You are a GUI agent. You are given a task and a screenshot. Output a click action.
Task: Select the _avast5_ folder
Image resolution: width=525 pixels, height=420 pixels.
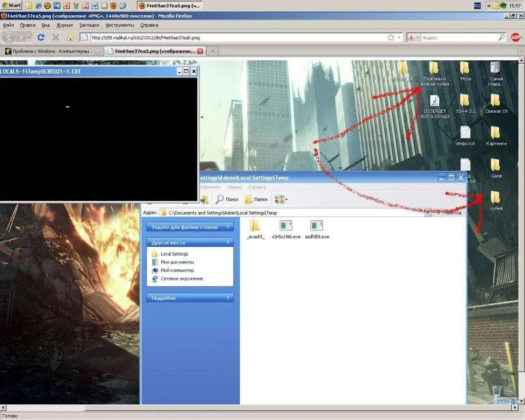tap(256, 229)
